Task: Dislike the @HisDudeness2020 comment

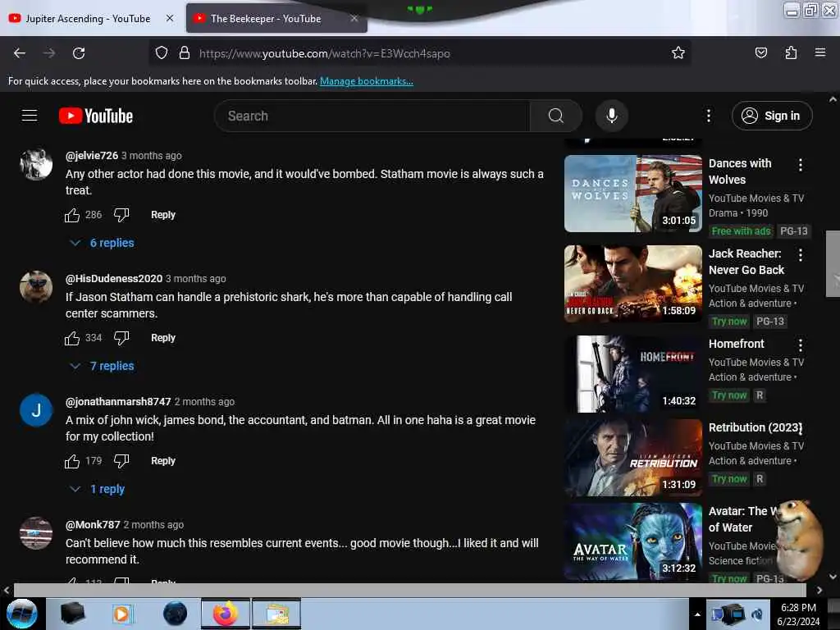Action: [x=121, y=338]
